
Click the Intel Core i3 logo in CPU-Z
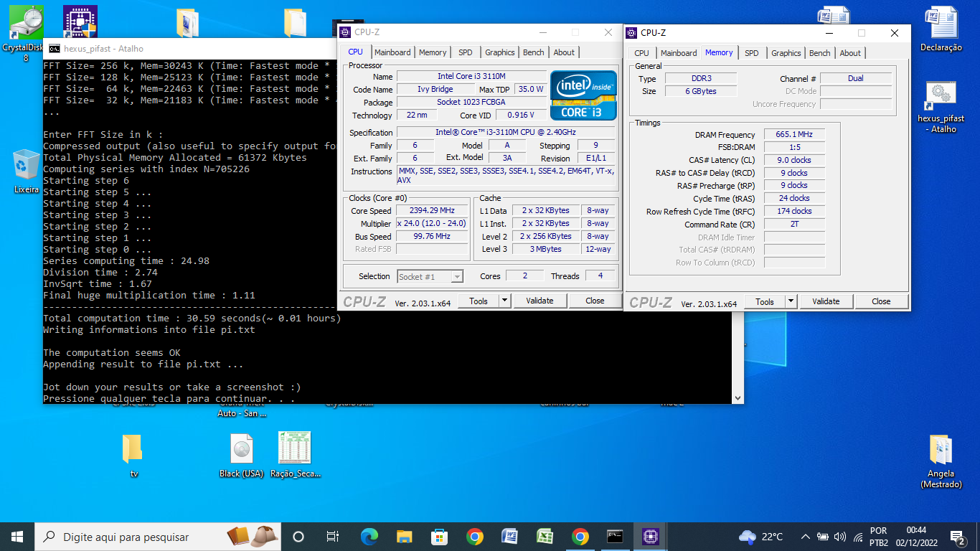[583, 95]
